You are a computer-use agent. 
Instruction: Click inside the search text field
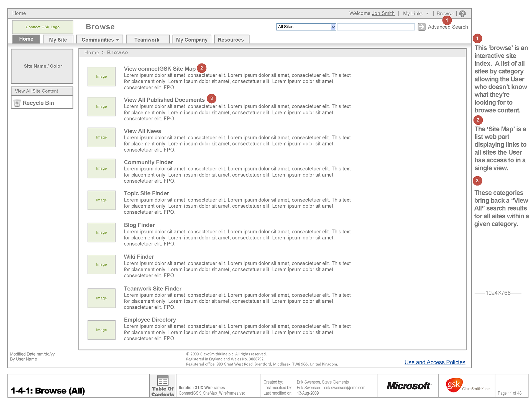(375, 27)
